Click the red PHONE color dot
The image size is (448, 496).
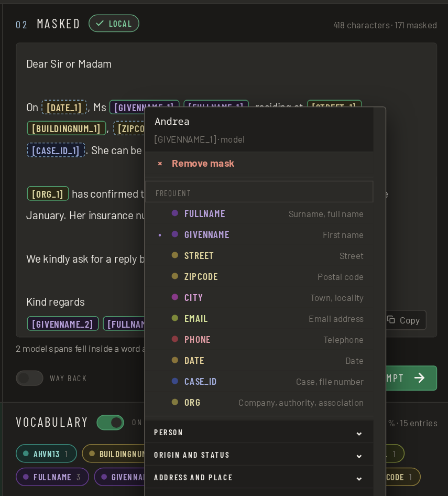coord(175,339)
